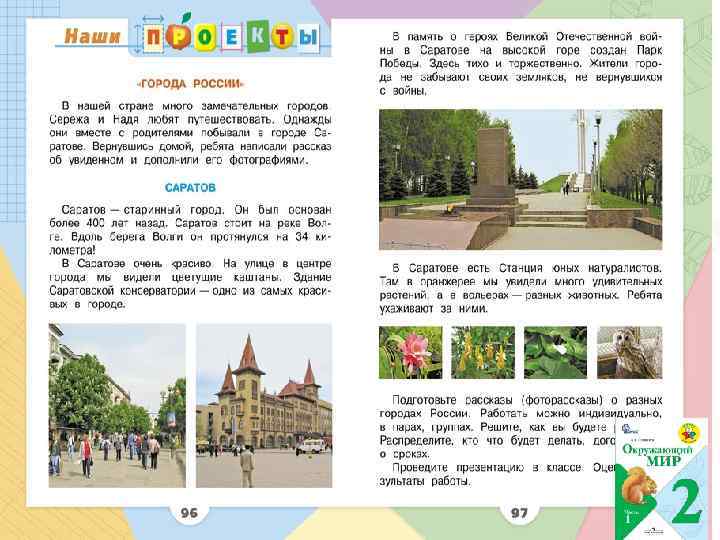The height and width of the screenshot is (540, 720).
Task: Click the paragraph starting 'Подготовьте рассказы'
Action: click(x=521, y=427)
